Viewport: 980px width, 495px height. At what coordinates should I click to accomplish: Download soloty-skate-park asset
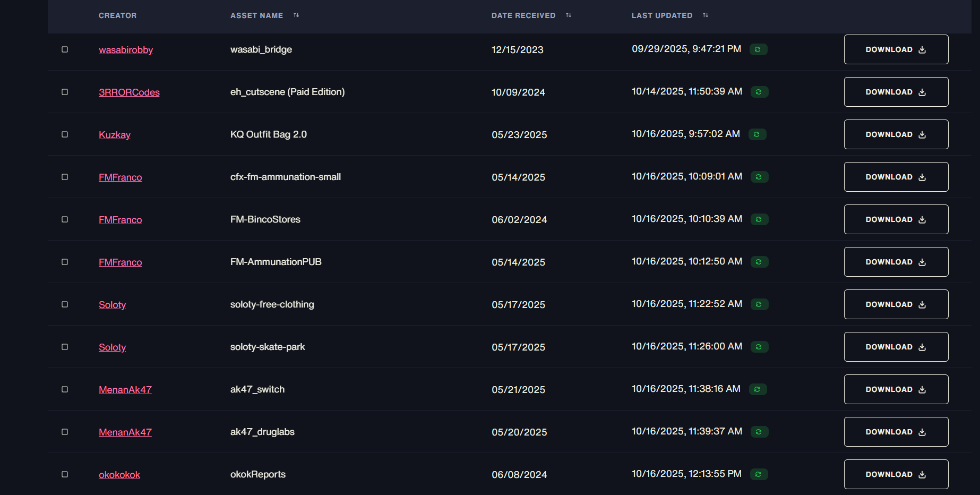(896, 347)
